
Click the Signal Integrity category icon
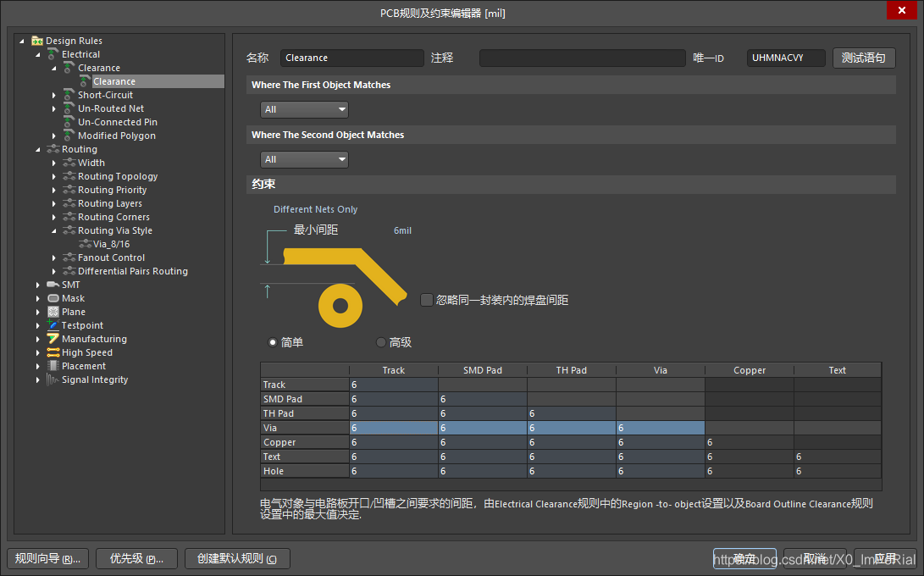(x=53, y=379)
